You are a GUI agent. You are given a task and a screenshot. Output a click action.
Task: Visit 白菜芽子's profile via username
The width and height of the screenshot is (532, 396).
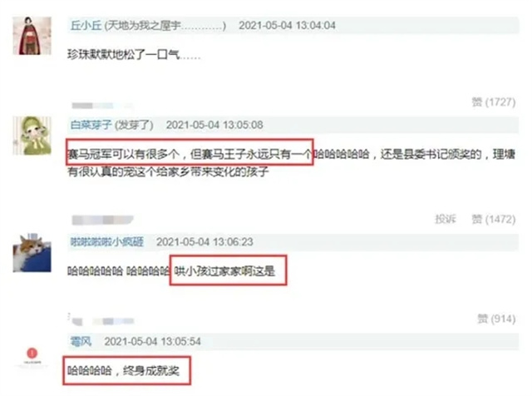91,125
